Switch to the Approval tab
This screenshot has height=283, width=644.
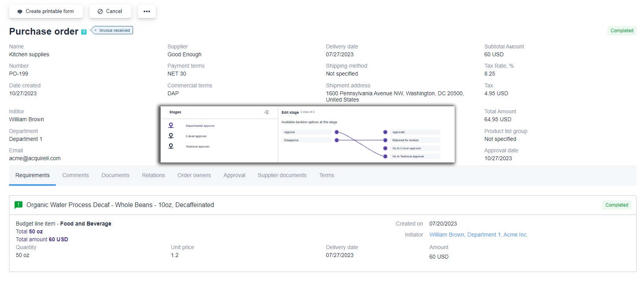(234, 176)
